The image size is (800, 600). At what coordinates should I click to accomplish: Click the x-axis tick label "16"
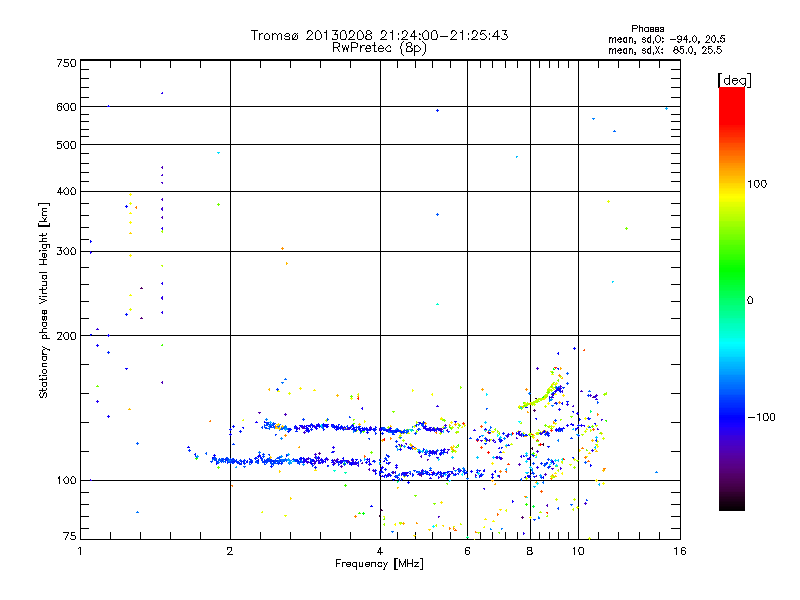point(680,551)
